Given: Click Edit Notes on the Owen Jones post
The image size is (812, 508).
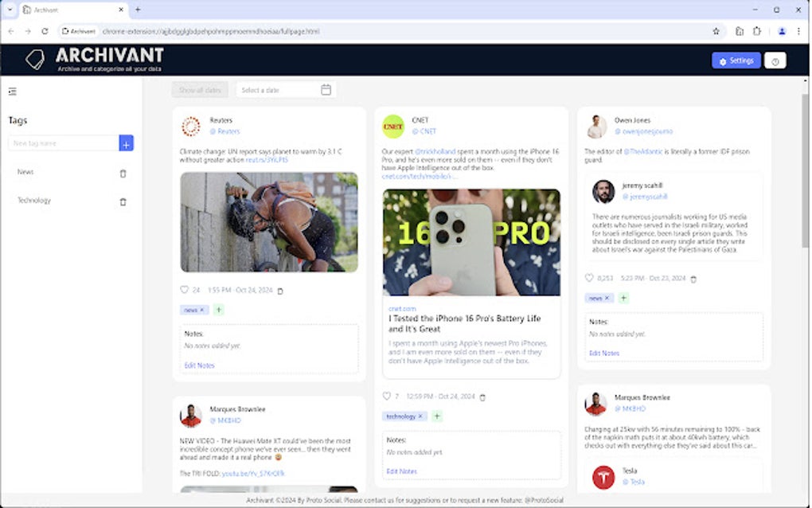Looking at the screenshot, I should point(604,354).
